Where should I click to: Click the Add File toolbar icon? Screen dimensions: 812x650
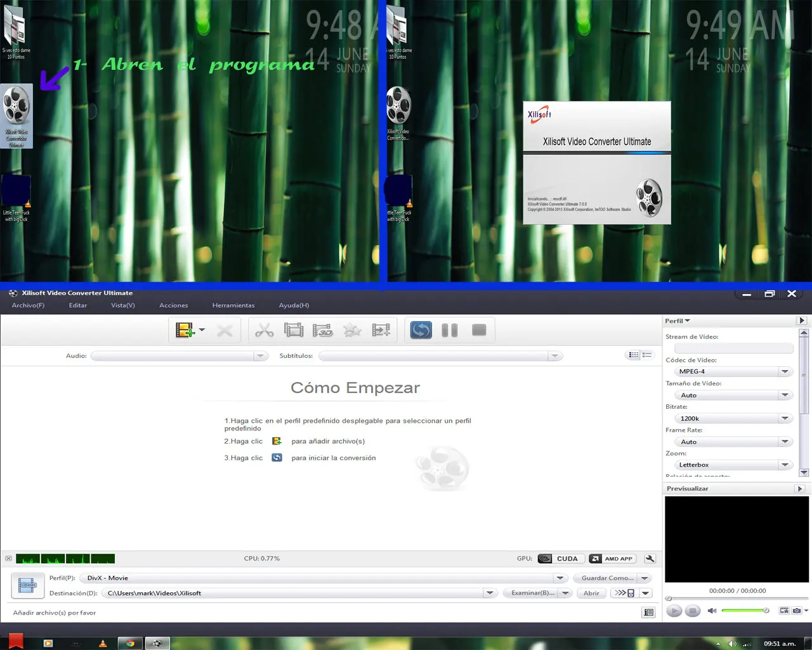click(185, 330)
